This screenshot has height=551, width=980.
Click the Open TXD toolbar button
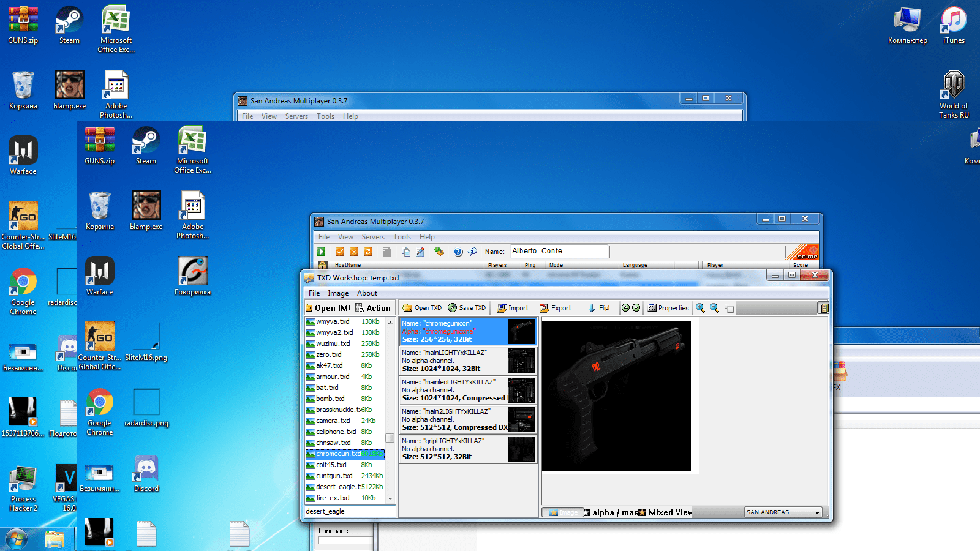tap(422, 308)
